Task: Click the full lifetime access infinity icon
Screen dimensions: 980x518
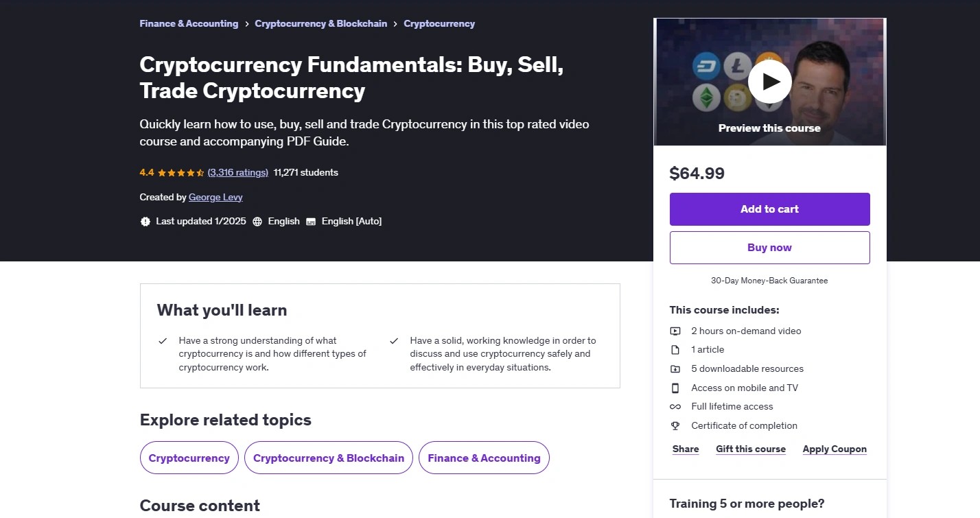Action: point(675,407)
